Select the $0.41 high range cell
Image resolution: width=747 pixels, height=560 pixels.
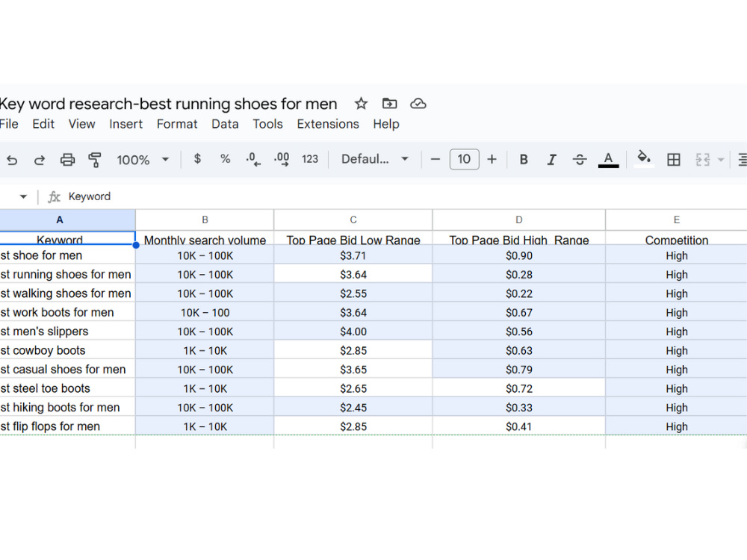click(x=519, y=426)
